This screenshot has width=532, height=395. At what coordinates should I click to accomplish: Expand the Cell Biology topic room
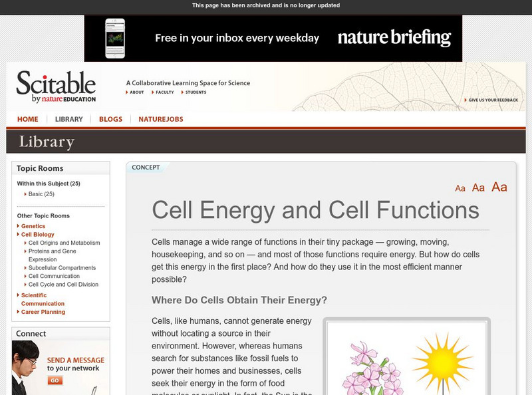point(38,235)
